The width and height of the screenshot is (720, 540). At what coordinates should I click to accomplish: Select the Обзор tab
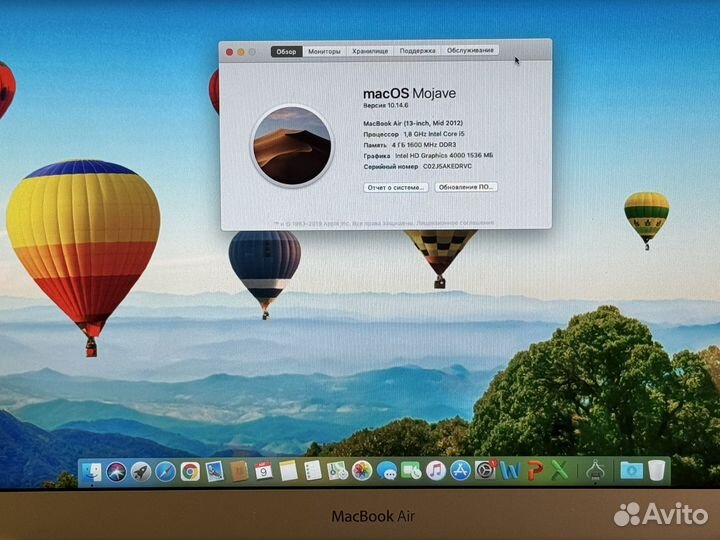[x=287, y=51]
